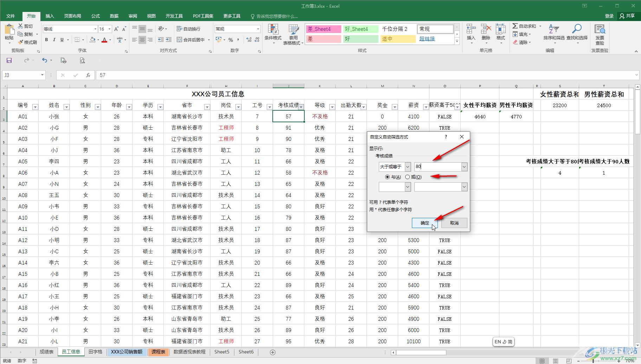Expand the font name dropdown 等线
Viewport: 641px width, 364px height.
[x=95, y=29]
